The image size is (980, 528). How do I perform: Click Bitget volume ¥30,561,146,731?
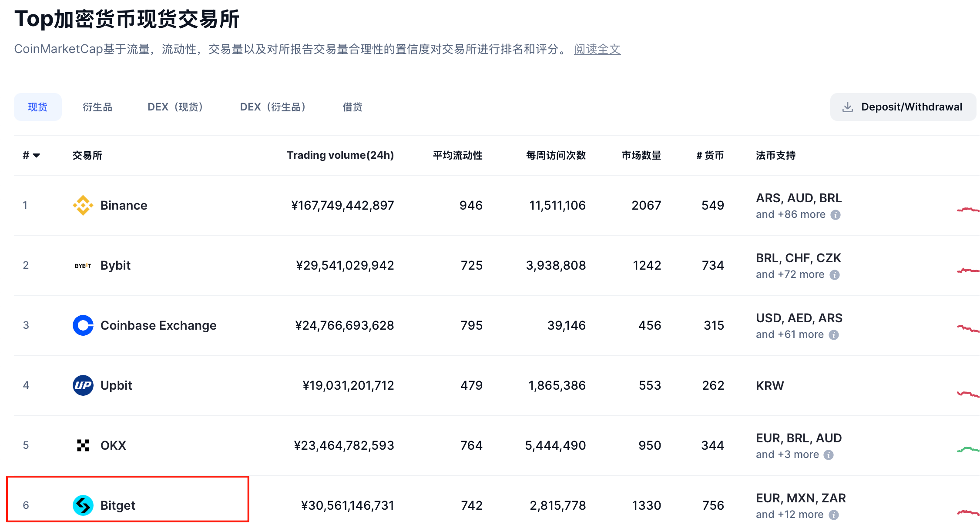[348, 505]
